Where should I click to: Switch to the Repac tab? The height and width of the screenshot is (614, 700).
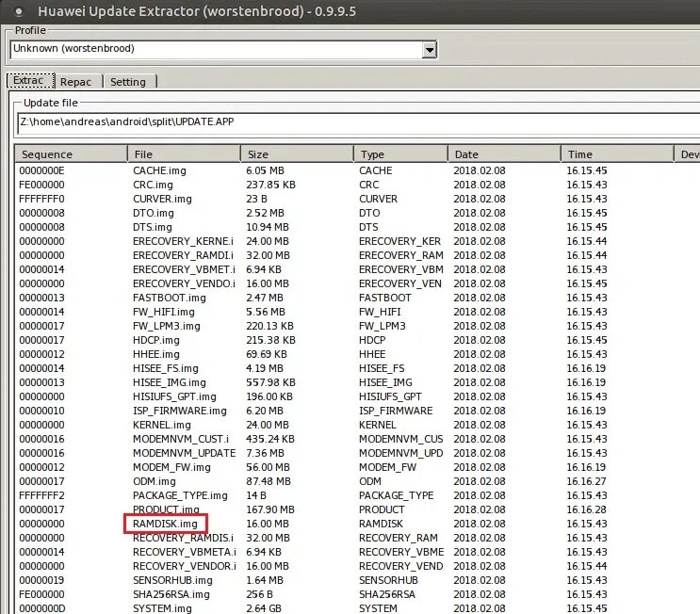coord(77,82)
